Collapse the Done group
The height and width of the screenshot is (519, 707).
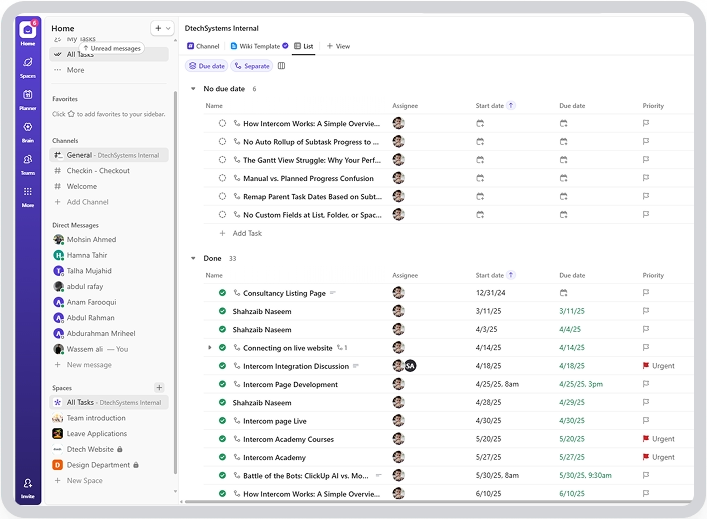pyautogui.click(x=193, y=258)
